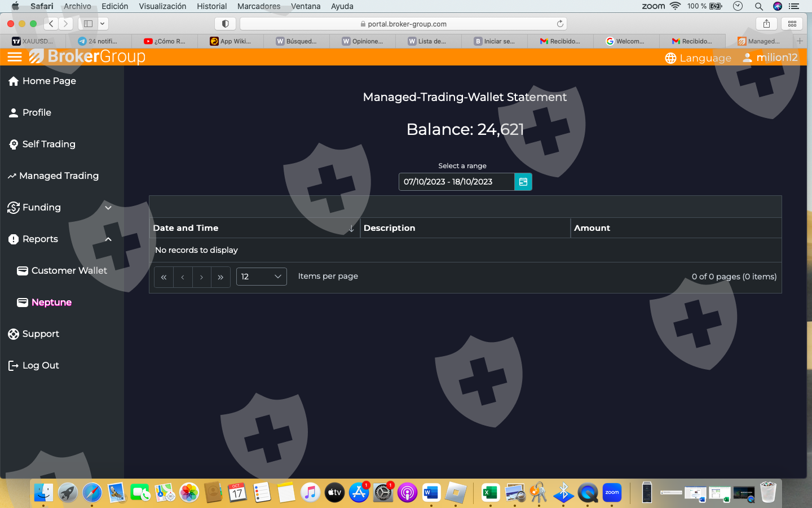This screenshot has width=812, height=508.
Task: Open Zoom app from the Dock
Action: 612,493
